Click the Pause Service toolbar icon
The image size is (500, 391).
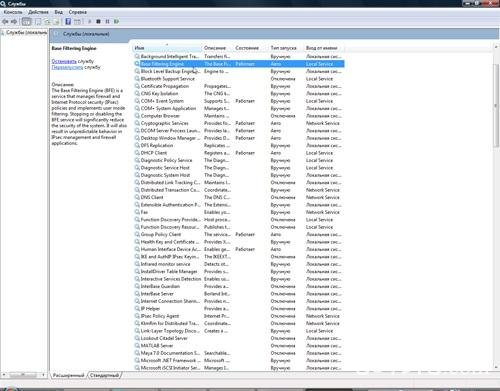(107, 22)
